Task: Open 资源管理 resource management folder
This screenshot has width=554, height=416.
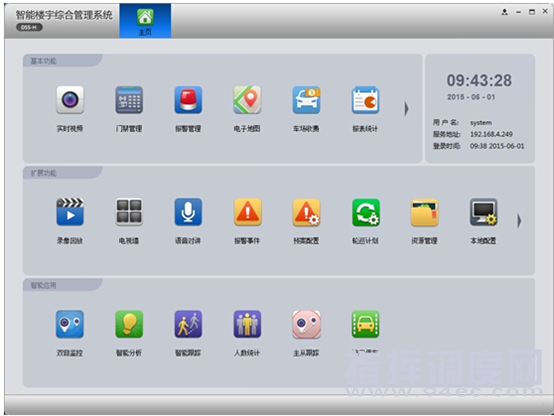Action: click(x=425, y=212)
